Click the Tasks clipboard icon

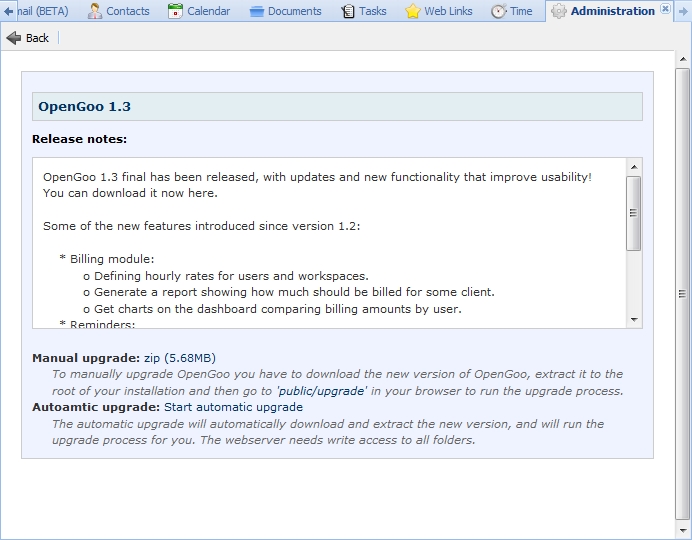[x=348, y=11]
